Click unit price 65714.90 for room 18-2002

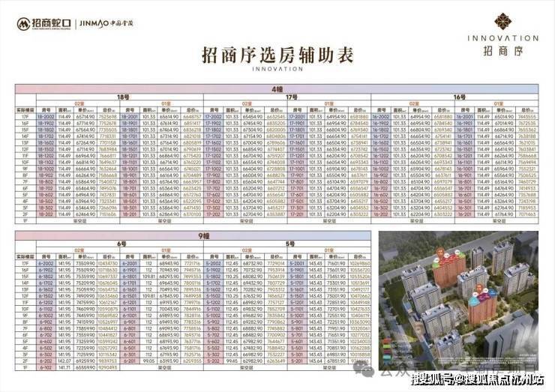pos(85,116)
